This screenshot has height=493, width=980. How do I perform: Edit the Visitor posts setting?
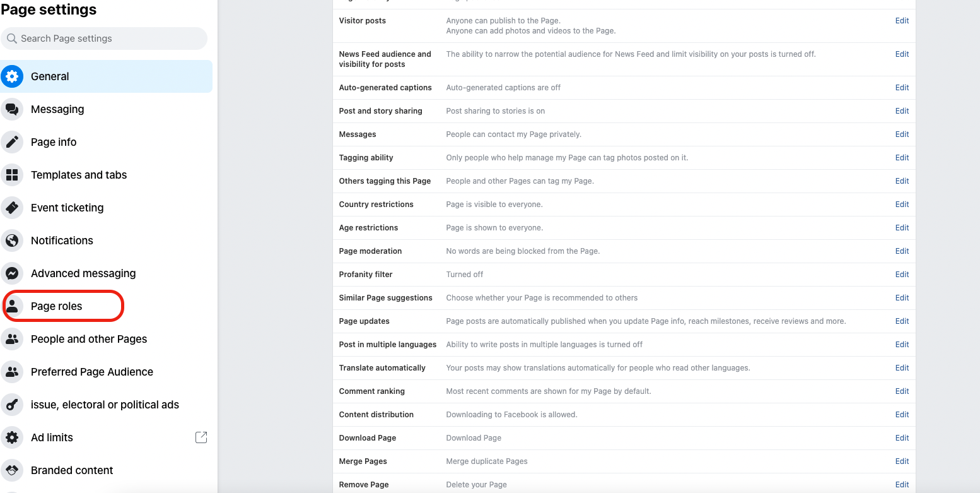902,21
